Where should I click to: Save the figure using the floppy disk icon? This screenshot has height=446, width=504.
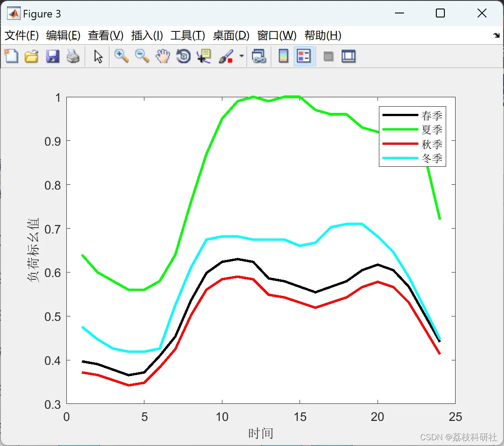click(52, 56)
